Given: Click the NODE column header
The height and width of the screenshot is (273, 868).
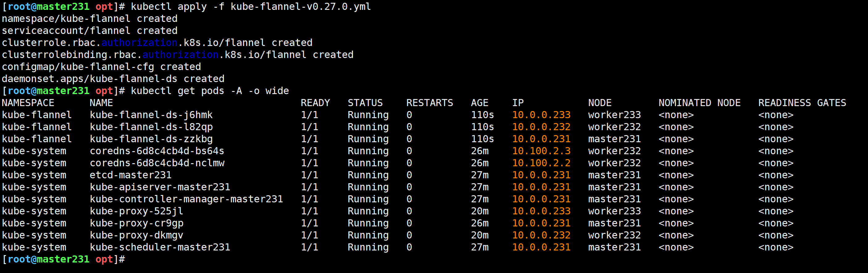Looking at the screenshot, I should [600, 103].
